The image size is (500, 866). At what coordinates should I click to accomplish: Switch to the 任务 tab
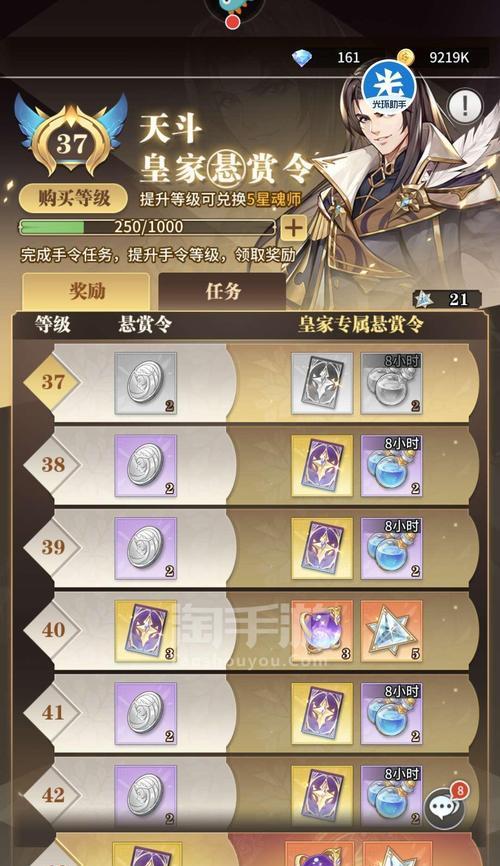(x=222, y=291)
